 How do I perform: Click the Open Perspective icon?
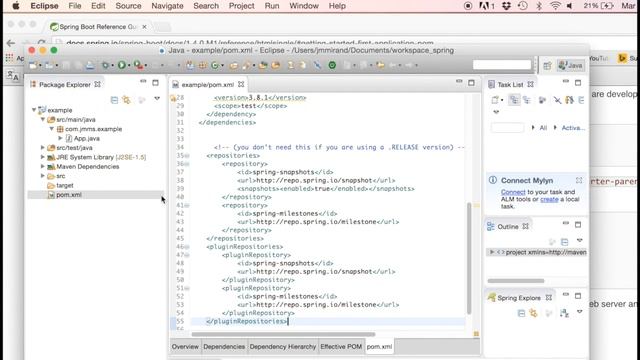tap(547, 65)
